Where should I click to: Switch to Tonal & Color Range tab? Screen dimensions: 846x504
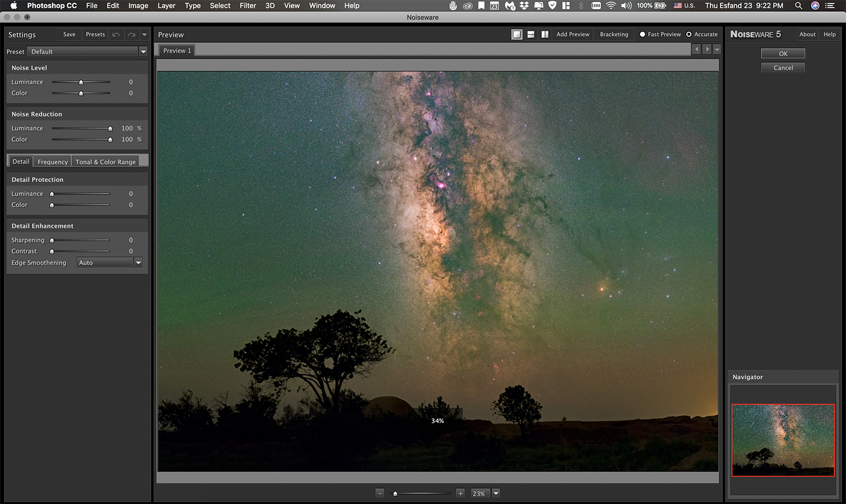pyautogui.click(x=105, y=162)
